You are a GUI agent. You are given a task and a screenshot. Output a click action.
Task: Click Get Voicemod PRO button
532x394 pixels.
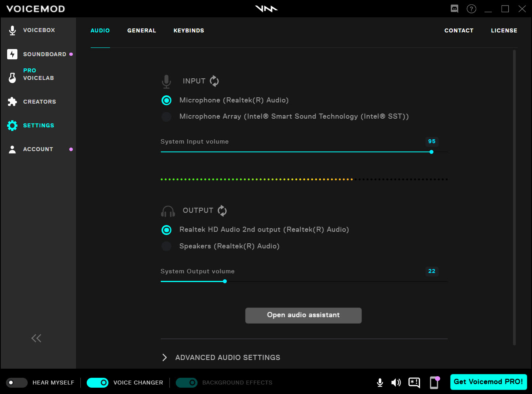[x=488, y=382]
